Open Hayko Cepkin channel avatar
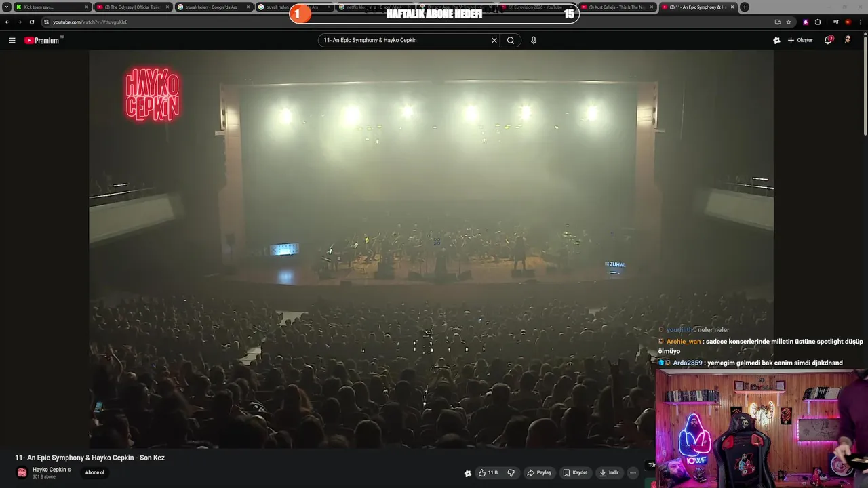Screen dimensions: 868x488 click(22, 472)
